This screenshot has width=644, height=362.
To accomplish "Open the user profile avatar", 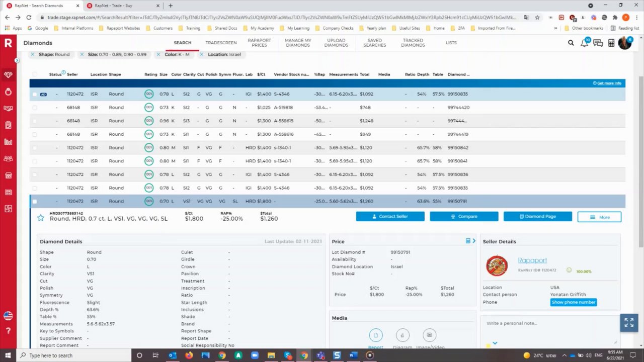I will tap(625, 43).
